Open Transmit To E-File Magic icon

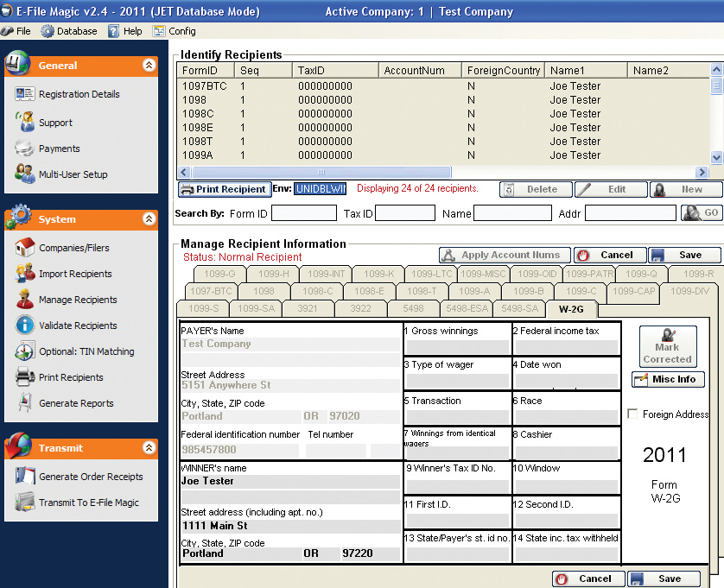tap(24, 503)
